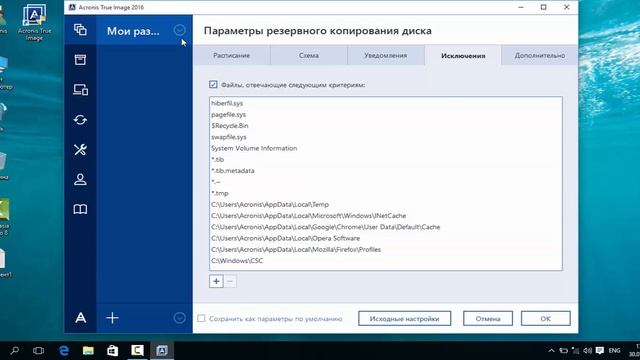Open the Action Center notification icon
The image size is (640, 360).
tap(600, 351)
